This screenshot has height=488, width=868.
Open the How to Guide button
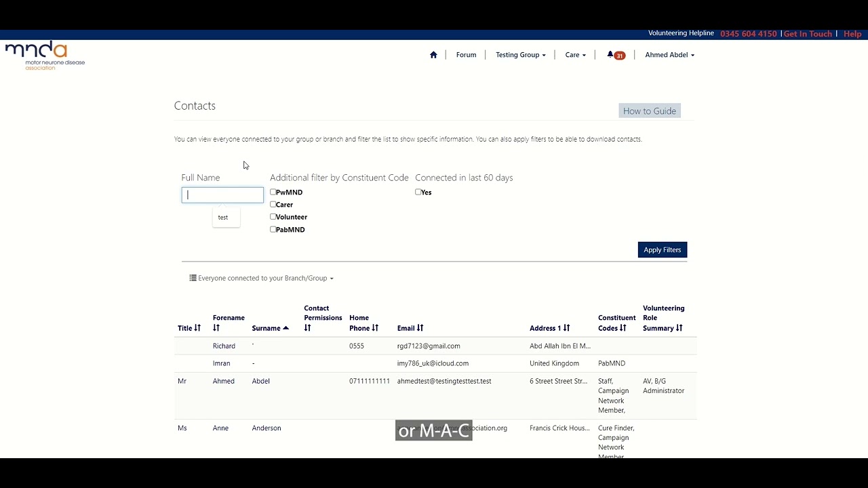pos(650,110)
